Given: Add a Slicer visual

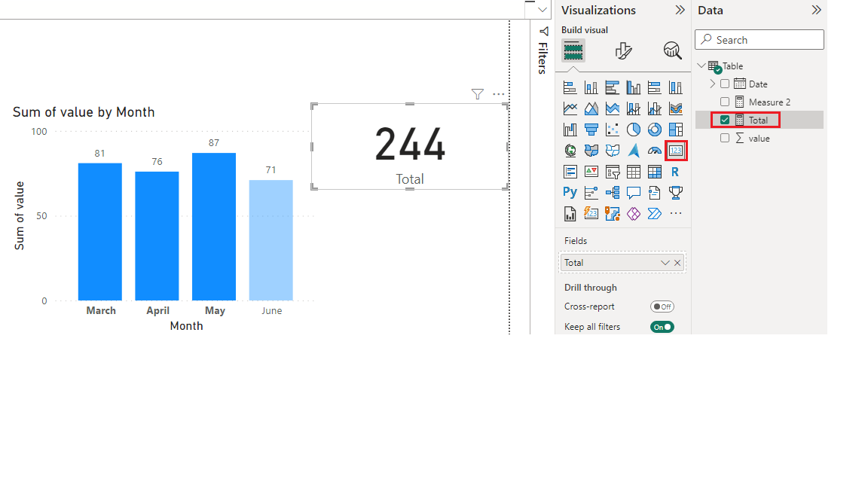Looking at the screenshot, I should point(613,172).
